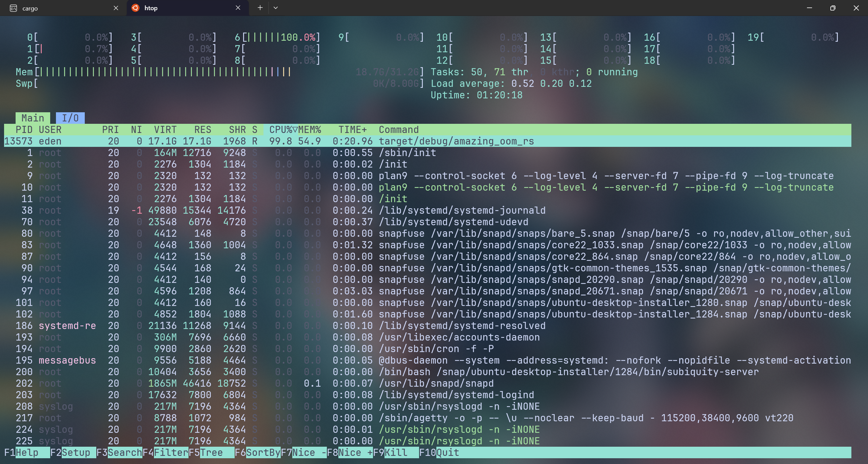Screen dimensions: 868x464
Task: Open F6 SortBy menu
Action: click(x=258, y=452)
